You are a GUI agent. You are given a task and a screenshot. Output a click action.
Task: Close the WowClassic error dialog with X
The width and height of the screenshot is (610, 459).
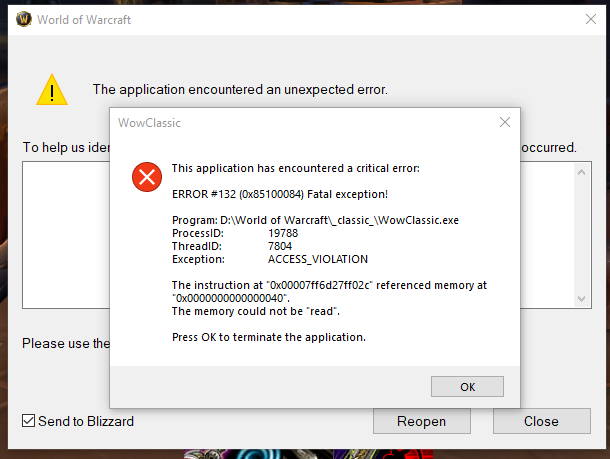pyautogui.click(x=505, y=122)
